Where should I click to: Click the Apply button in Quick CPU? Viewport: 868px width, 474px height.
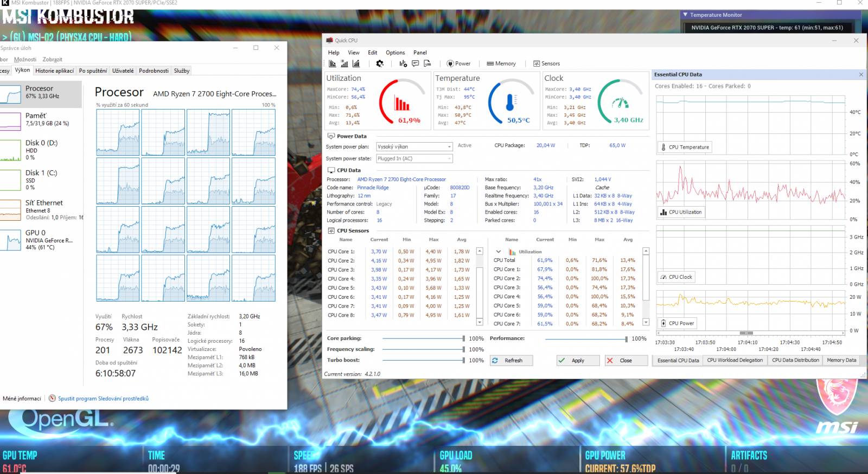[578, 361]
